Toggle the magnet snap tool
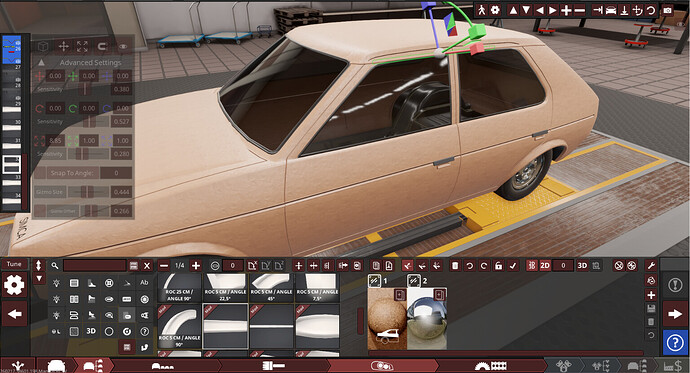This screenshot has height=373, width=690. point(102,46)
